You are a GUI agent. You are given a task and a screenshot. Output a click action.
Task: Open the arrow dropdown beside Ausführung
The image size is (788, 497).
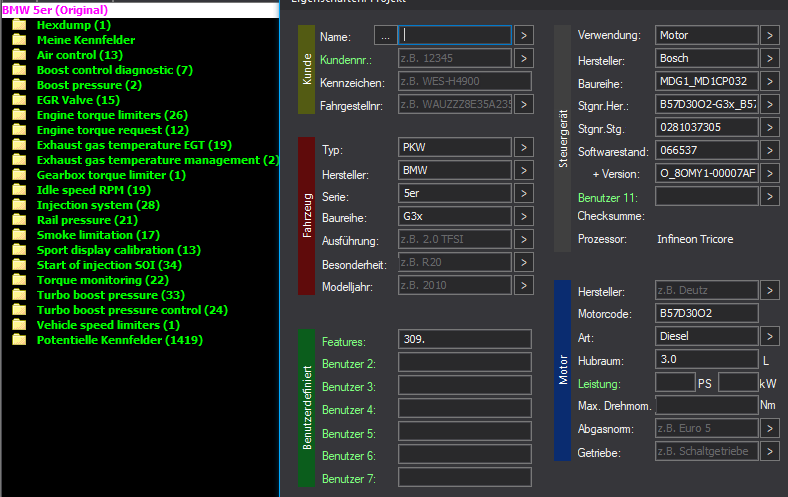coord(524,239)
